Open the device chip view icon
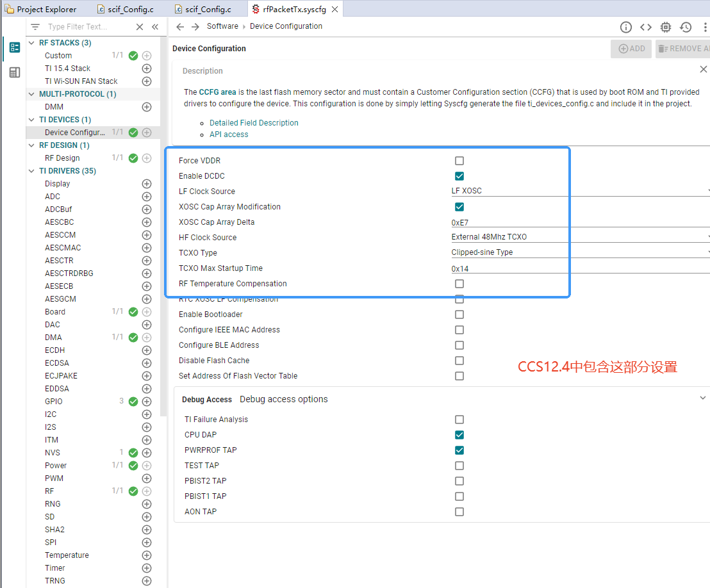 [666, 27]
